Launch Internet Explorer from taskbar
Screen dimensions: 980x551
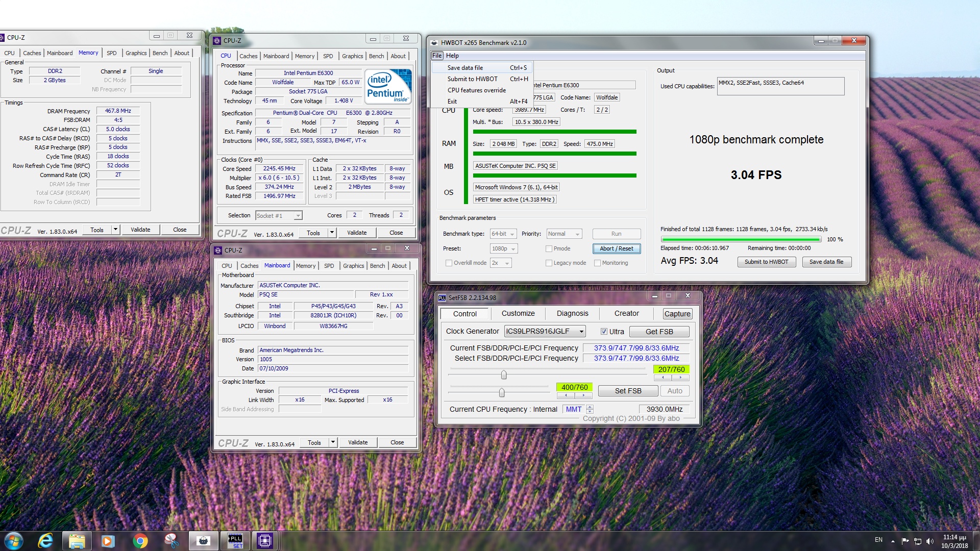point(46,541)
